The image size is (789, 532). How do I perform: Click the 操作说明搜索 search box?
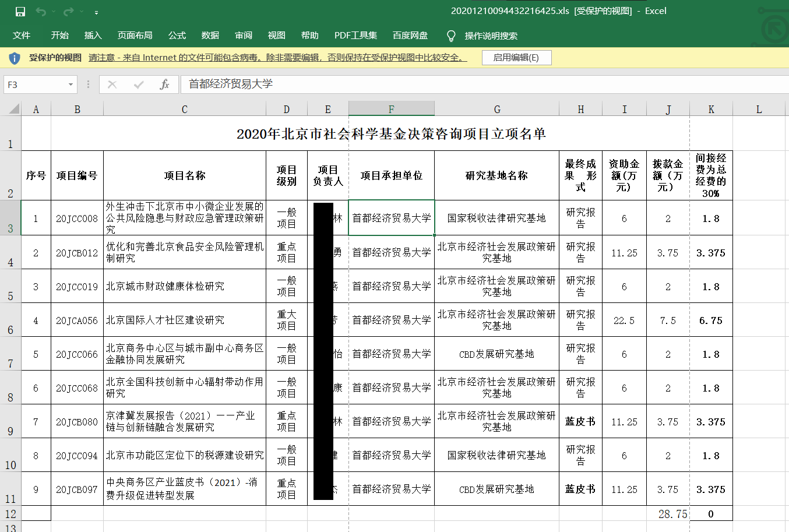[x=491, y=36]
